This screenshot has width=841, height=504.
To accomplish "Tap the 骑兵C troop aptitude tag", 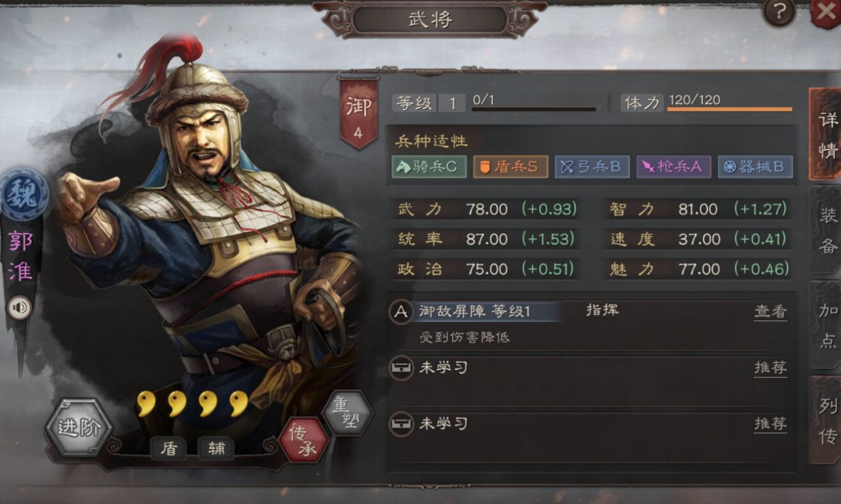I will click(429, 166).
